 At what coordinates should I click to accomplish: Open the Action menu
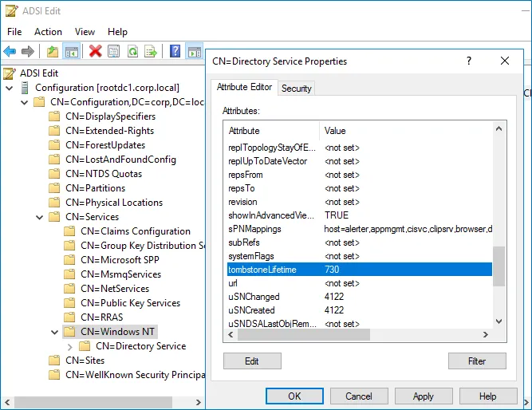coord(48,32)
